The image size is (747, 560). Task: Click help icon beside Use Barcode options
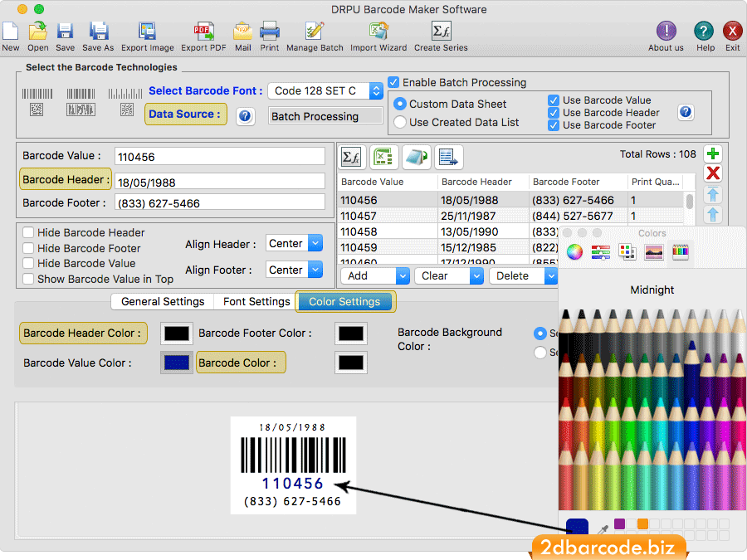point(686,112)
